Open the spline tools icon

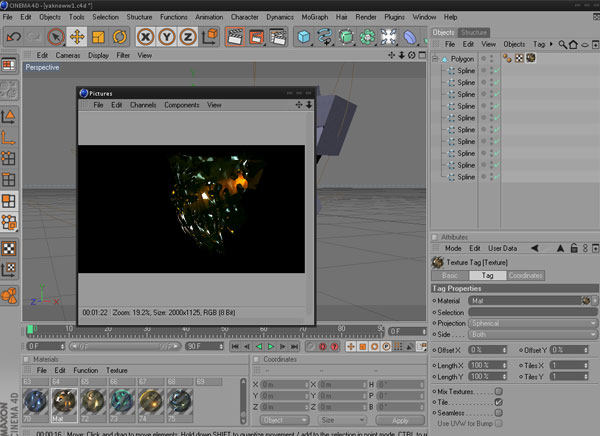point(325,37)
